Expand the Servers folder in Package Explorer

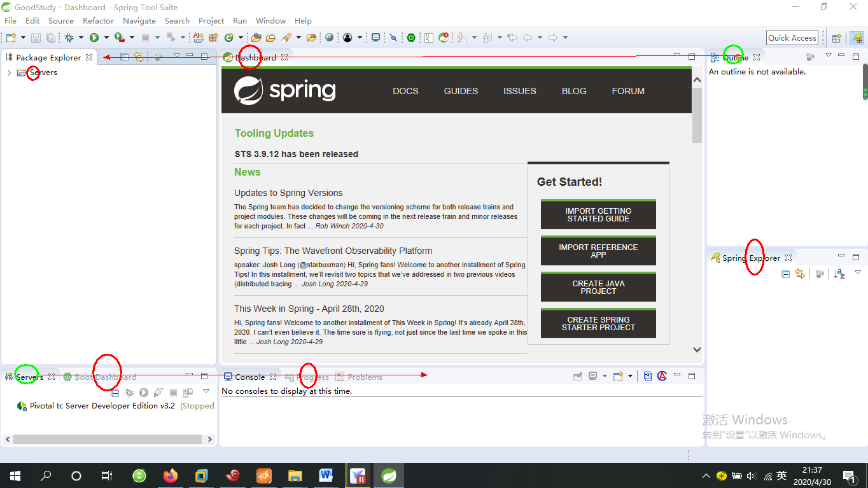pyautogui.click(x=9, y=73)
